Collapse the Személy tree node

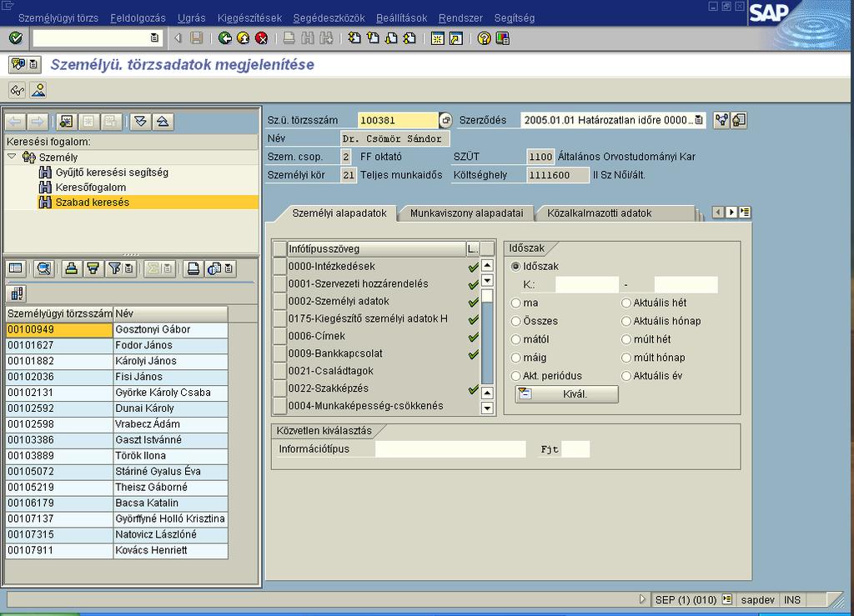click(12, 157)
